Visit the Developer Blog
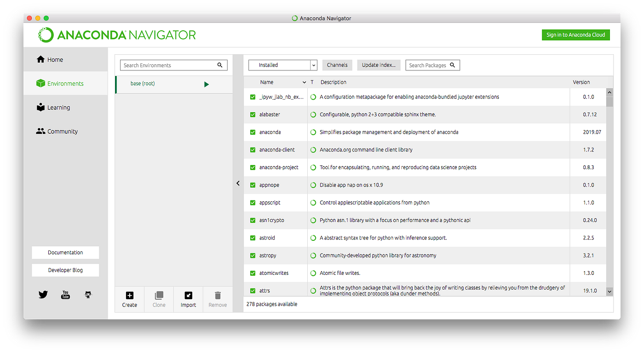 tap(65, 270)
